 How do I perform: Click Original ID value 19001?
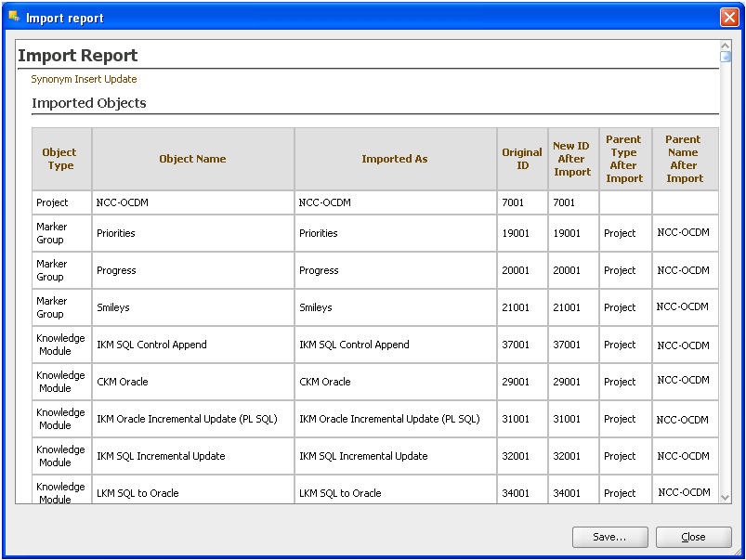point(516,233)
